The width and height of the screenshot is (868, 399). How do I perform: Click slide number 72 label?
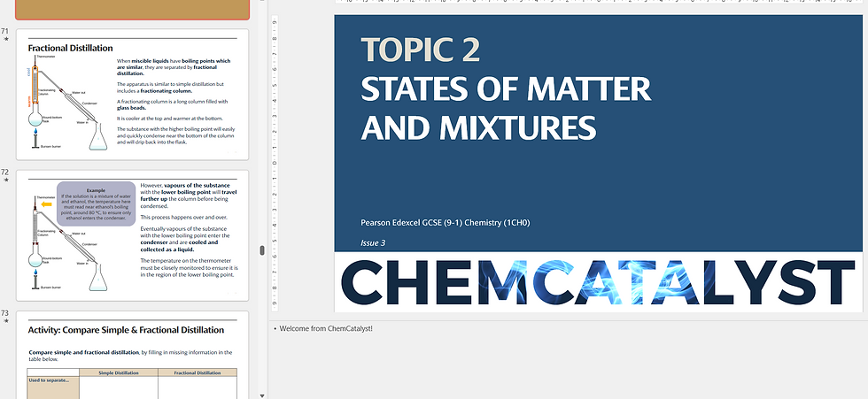point(5,172)
